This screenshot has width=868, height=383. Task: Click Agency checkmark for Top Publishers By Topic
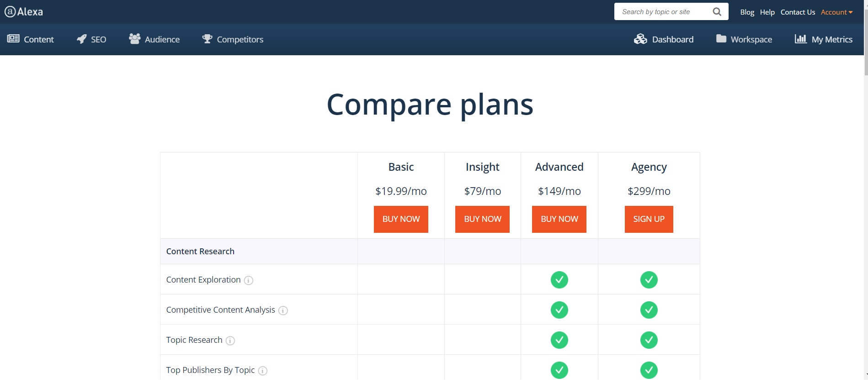[649, 370]
